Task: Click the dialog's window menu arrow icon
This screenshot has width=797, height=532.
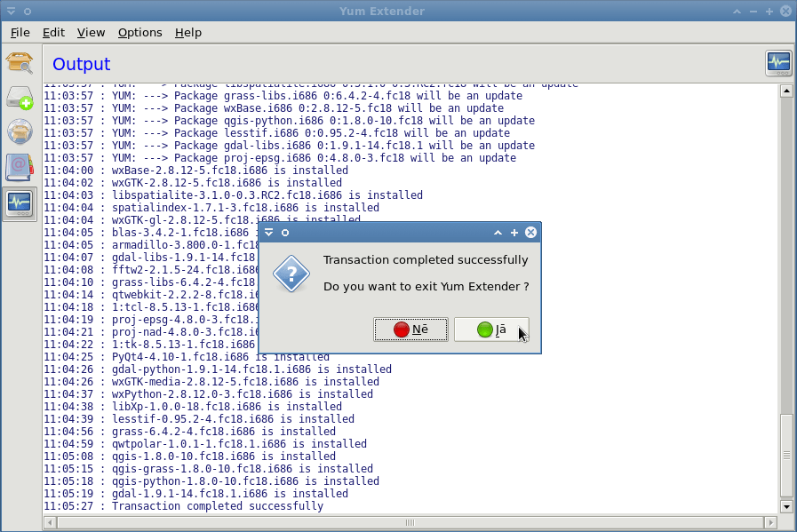Action: (x=269, y=232)
